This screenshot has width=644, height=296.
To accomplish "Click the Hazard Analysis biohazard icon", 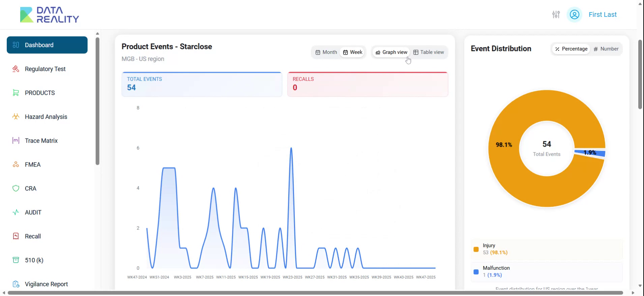I will (x=16, y=117).
